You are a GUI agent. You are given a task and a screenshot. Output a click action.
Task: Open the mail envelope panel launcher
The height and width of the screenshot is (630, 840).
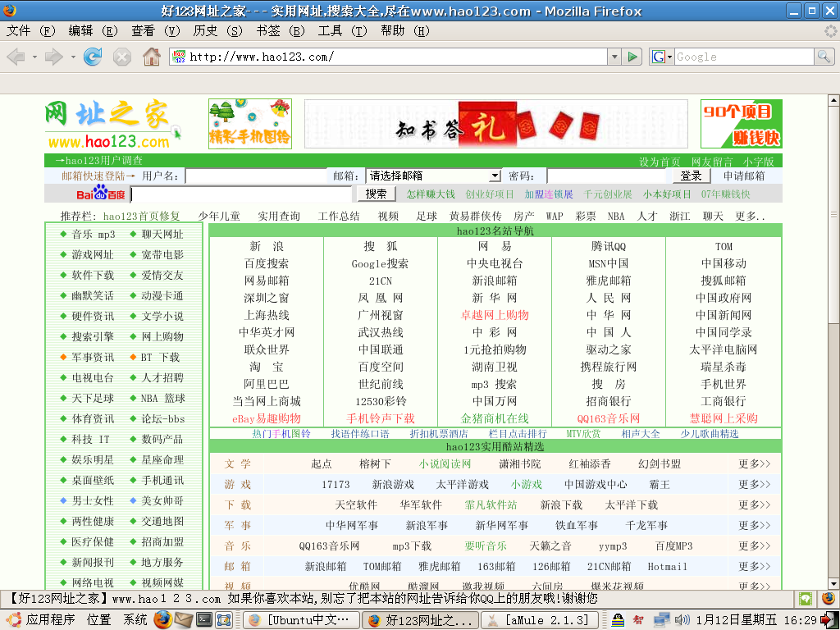pyautogui.click(x=183, y=619)
